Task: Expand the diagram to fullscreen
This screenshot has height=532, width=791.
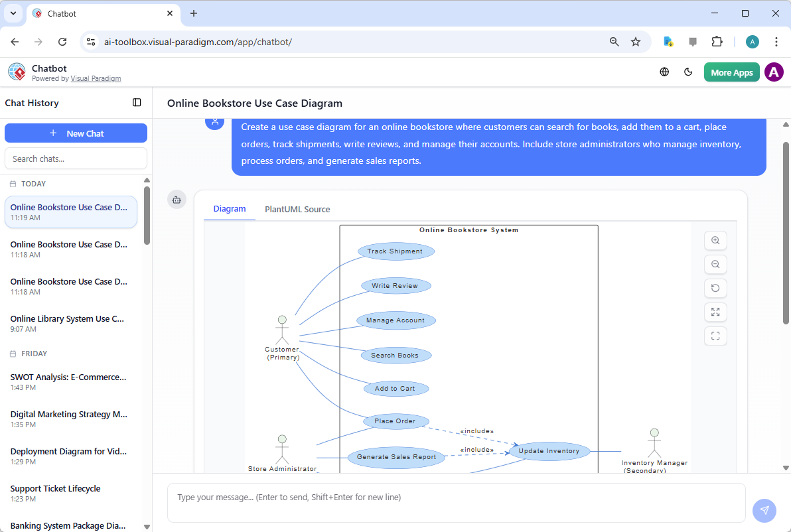Action: 715,312
